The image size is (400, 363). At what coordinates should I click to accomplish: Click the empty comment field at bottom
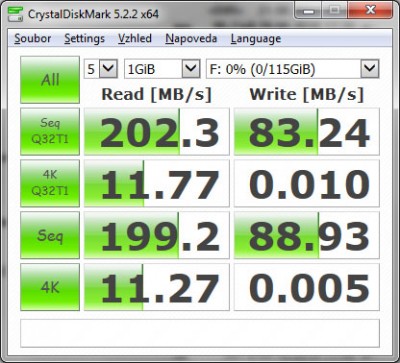tap(200, 333)
